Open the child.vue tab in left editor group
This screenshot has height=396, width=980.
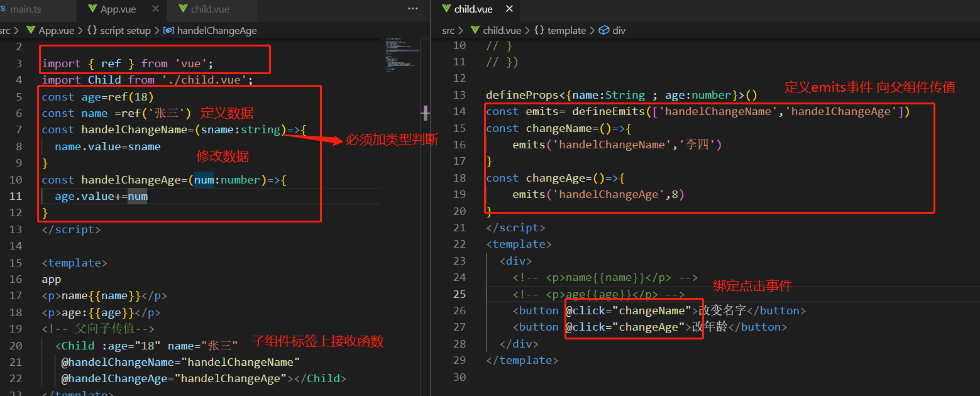coord(210,9)
